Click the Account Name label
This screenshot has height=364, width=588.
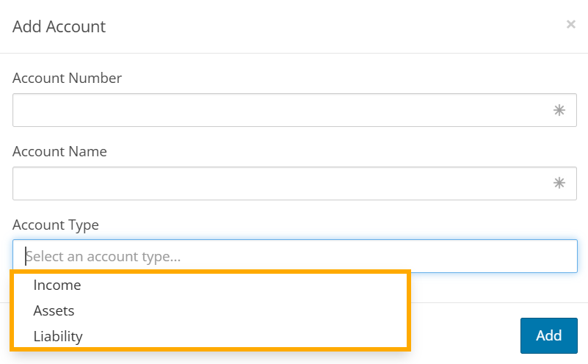(x=59, y=151)
